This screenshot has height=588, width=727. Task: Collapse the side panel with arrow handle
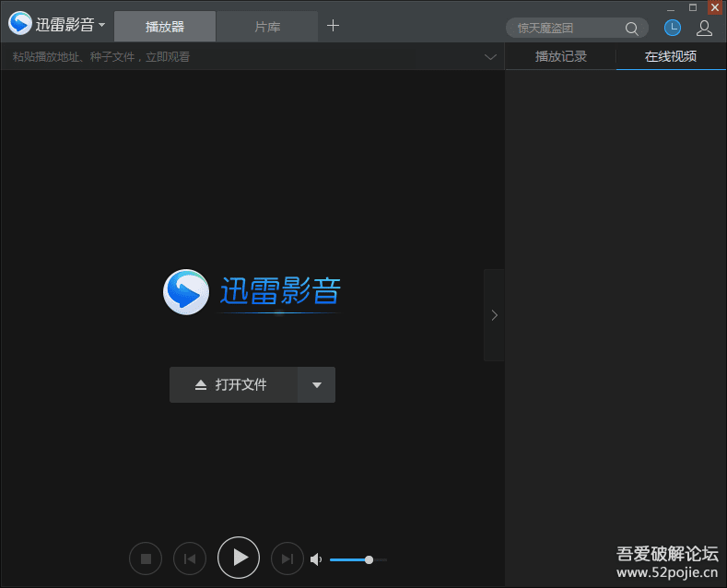494,315
